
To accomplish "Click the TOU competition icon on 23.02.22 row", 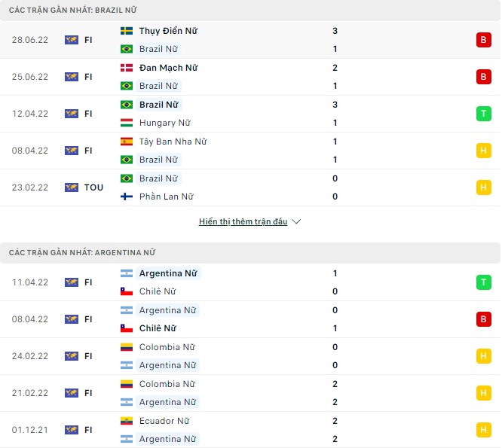I will [72, 187].
